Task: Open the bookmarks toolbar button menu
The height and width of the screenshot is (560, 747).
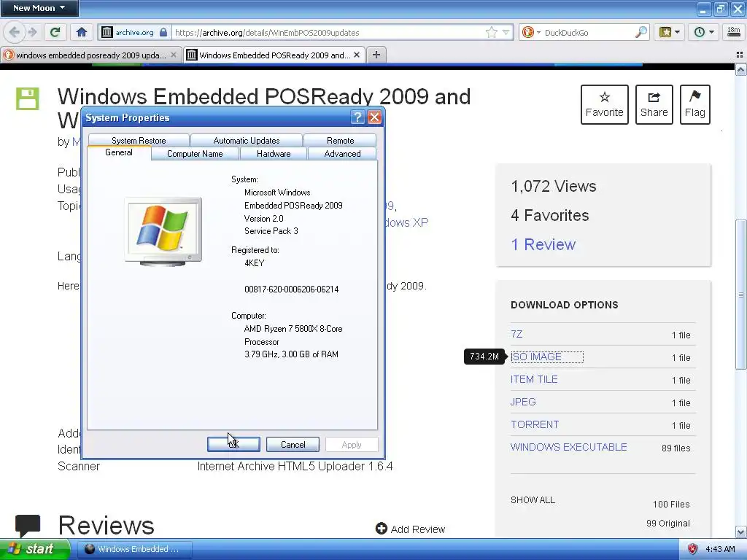Action: (x=670, y=32)
